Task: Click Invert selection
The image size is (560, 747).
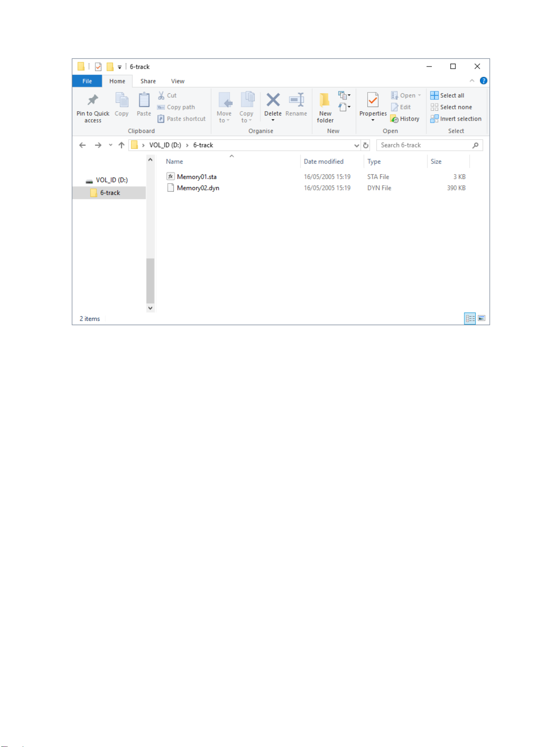Action: point(456,119)
